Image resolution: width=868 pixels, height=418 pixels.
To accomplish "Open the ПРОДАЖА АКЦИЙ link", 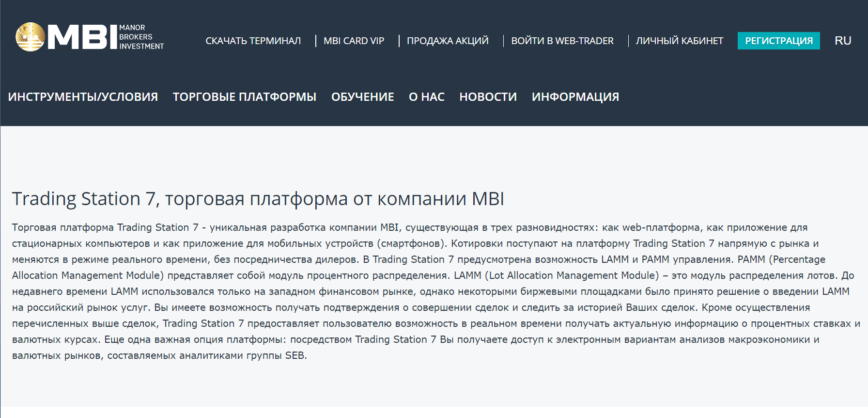I will click(x=448, y=41).
